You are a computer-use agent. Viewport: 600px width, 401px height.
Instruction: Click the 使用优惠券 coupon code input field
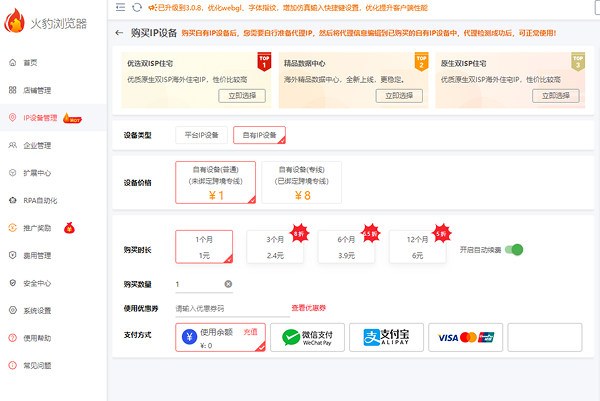225,309
